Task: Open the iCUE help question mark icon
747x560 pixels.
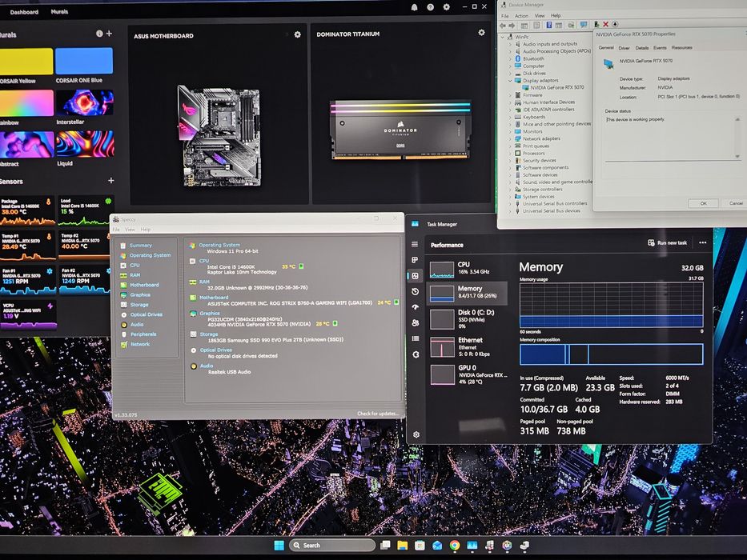Action: pos(430,7)
